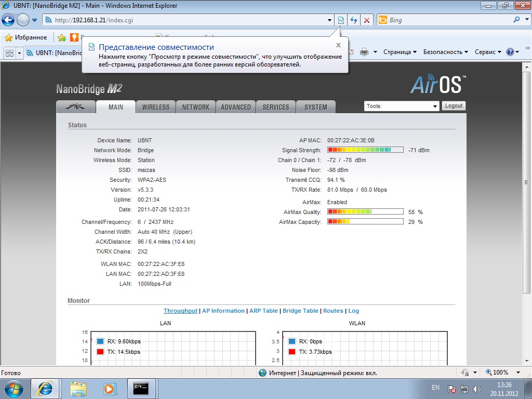The width and height of the screenshot is (532, 399).
Task: Click the AirMax Capacity bar
Action: pos(365,221)
